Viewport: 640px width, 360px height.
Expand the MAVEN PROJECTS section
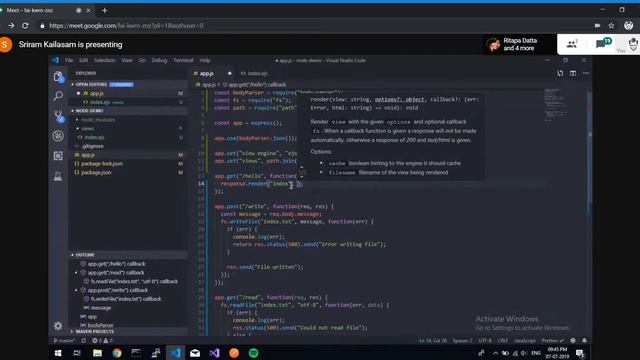[x=72, y=331]
